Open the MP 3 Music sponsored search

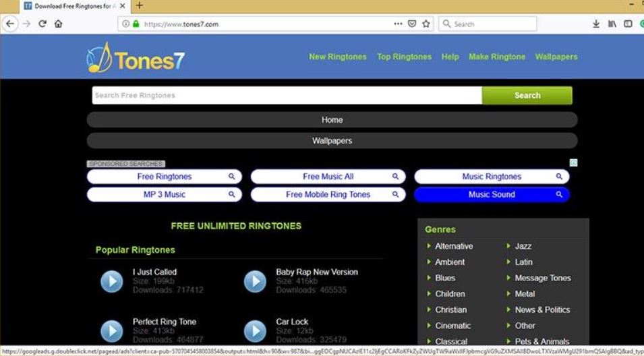(165, 195)
